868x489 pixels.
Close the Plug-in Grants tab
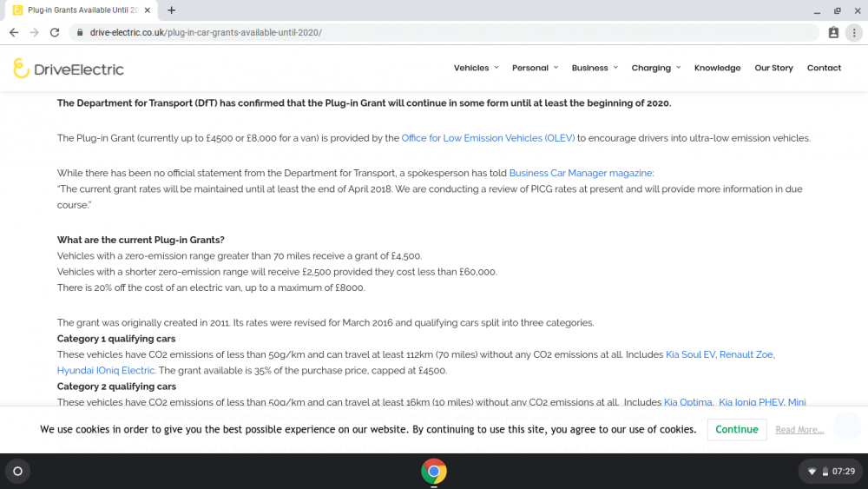point(148,10)
